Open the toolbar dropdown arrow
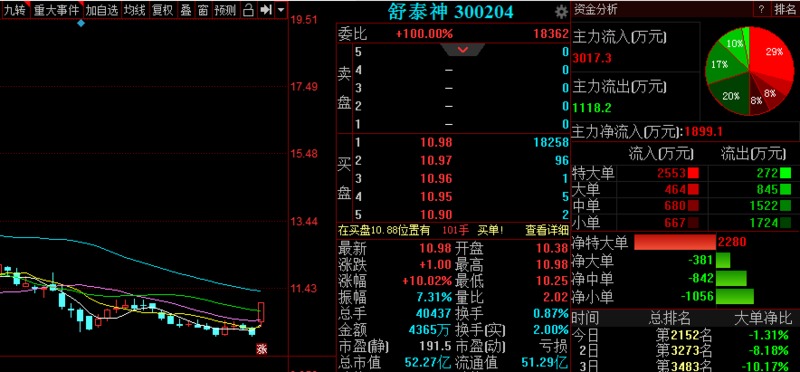Screen dimensions: 800x372 (x=281, y=10)
